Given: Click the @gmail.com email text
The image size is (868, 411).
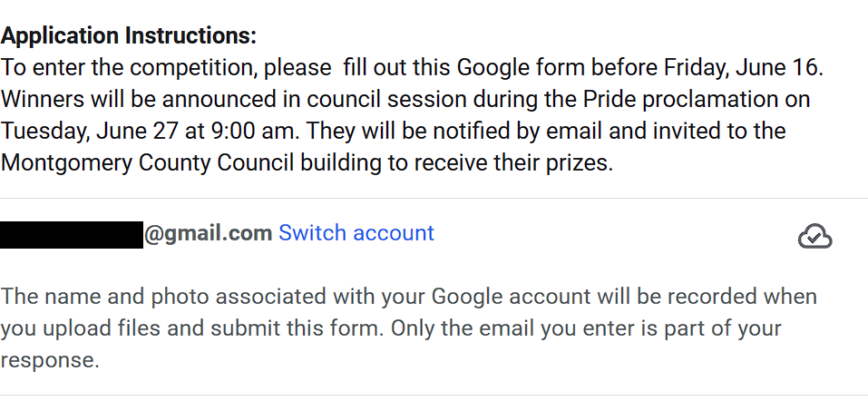Looking at the screenshot, I should [x=208, y=233].
